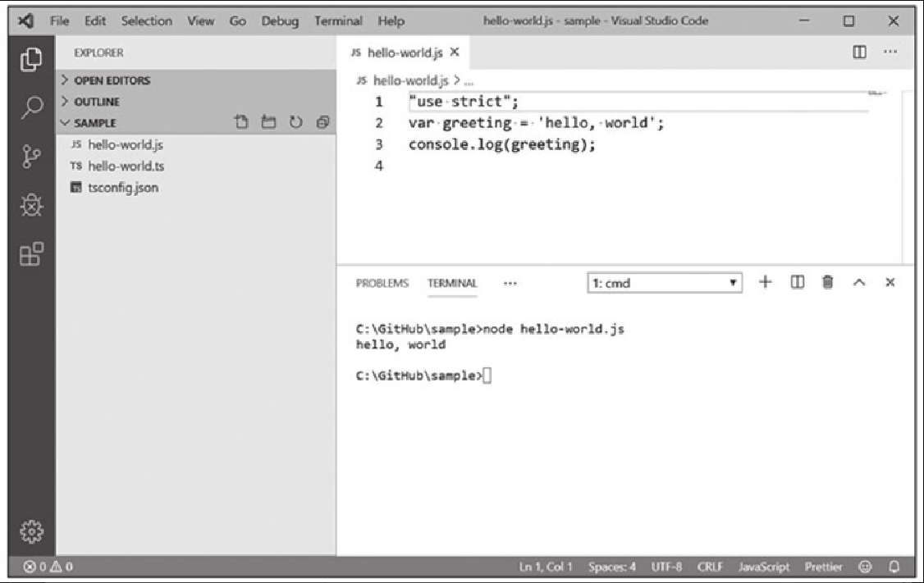Open tsconfig.json in the explorer tree
Screen dimensions: 924x583
pyautogui.click(x=122, y=188)
